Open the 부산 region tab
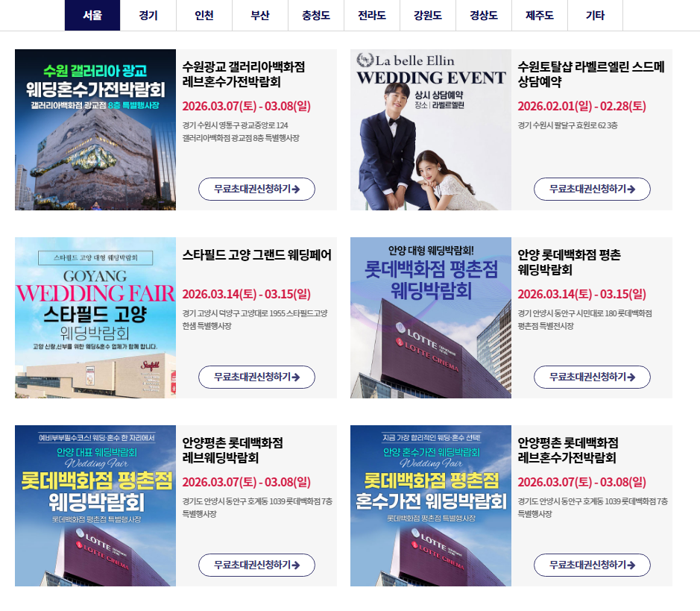700x611 pixels. tap(260, 15)
